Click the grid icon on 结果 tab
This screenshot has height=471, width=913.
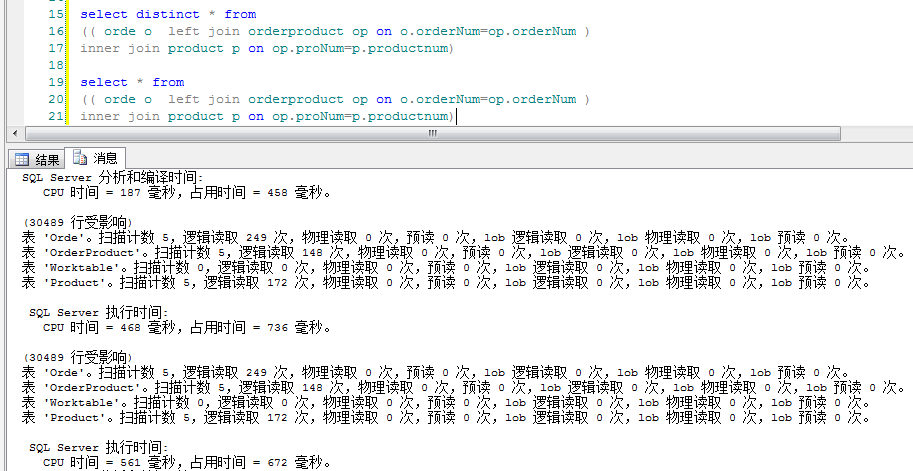coord(21,159)
